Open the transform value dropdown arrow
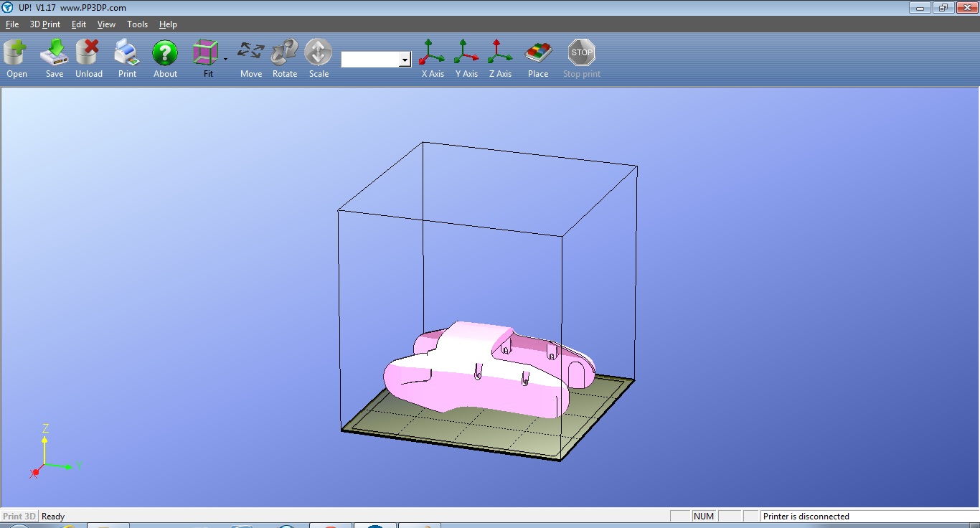This screenshot has width=980, height=528. pos(405,60)
